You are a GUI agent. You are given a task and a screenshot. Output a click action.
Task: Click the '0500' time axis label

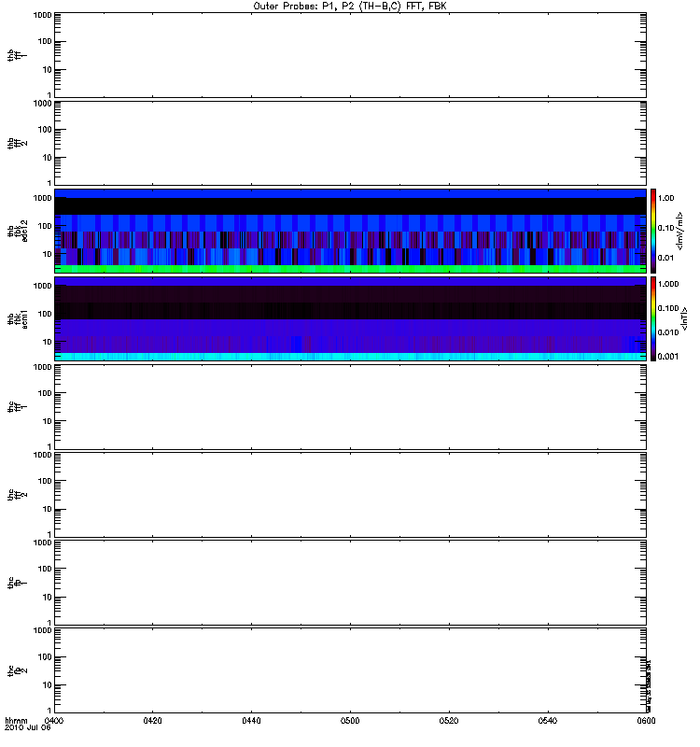coord(350,720)
